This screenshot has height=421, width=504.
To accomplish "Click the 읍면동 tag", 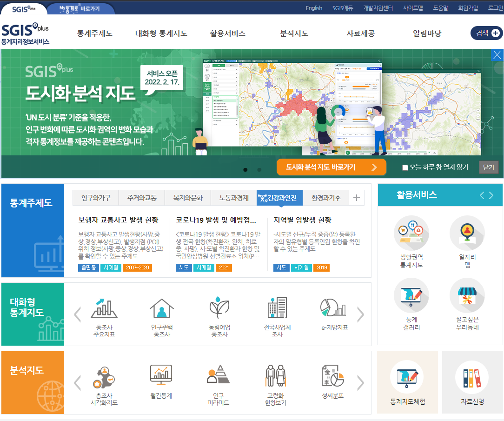I will tap(88, 267).
